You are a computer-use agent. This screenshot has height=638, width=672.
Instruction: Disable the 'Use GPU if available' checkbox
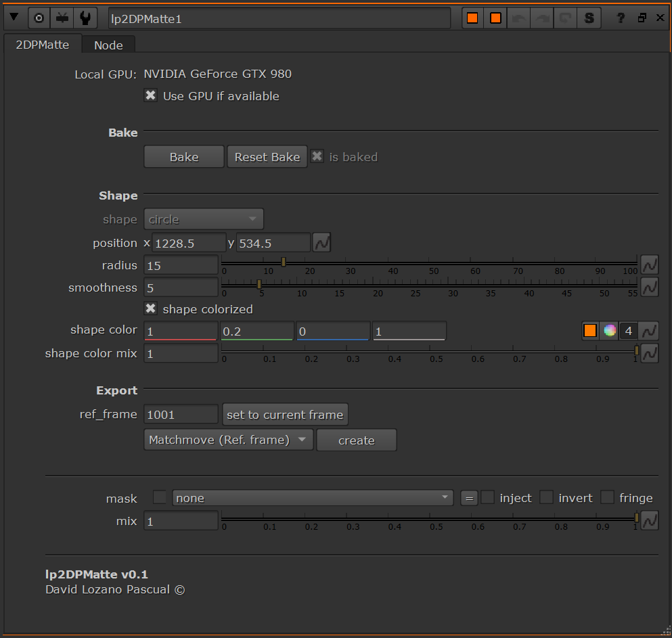point(151,95)
